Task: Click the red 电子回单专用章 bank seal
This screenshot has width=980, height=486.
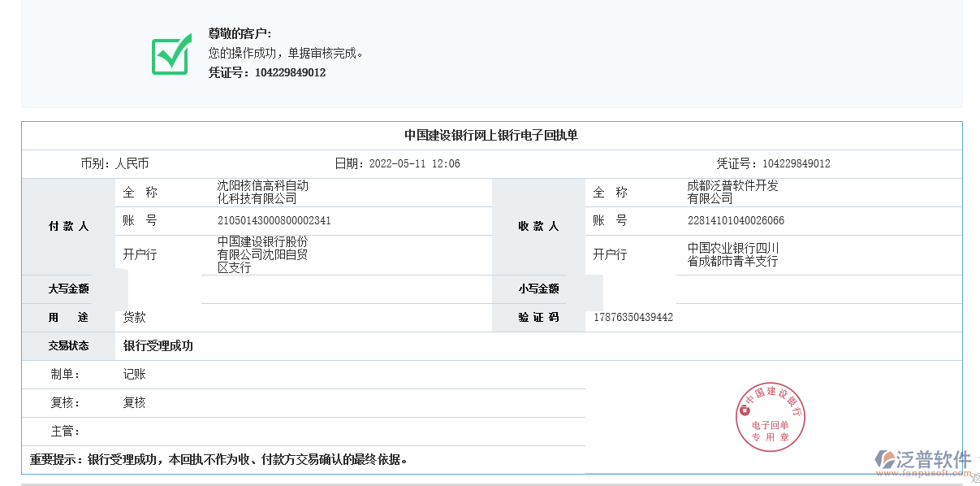Action: coord(771,417)
